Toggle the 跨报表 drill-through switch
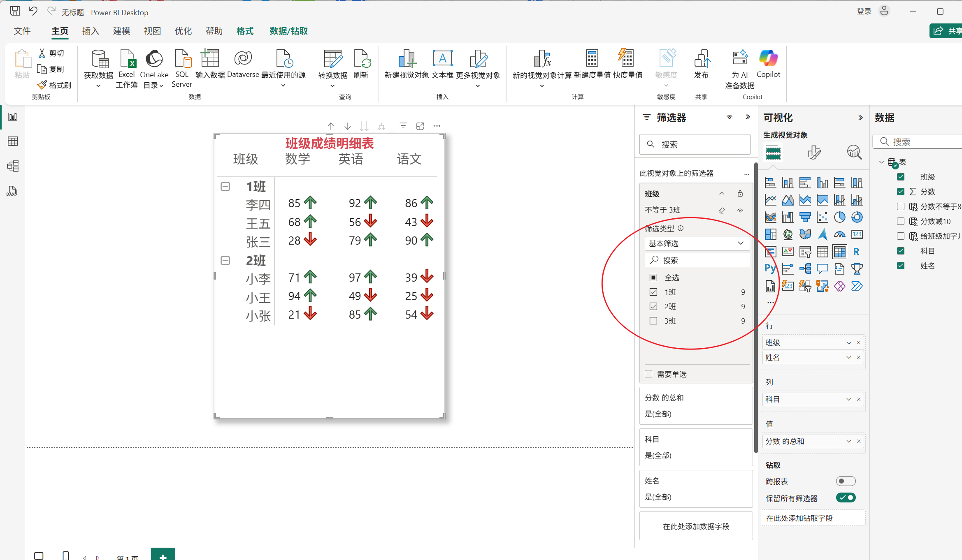 [x=846, y=481]
